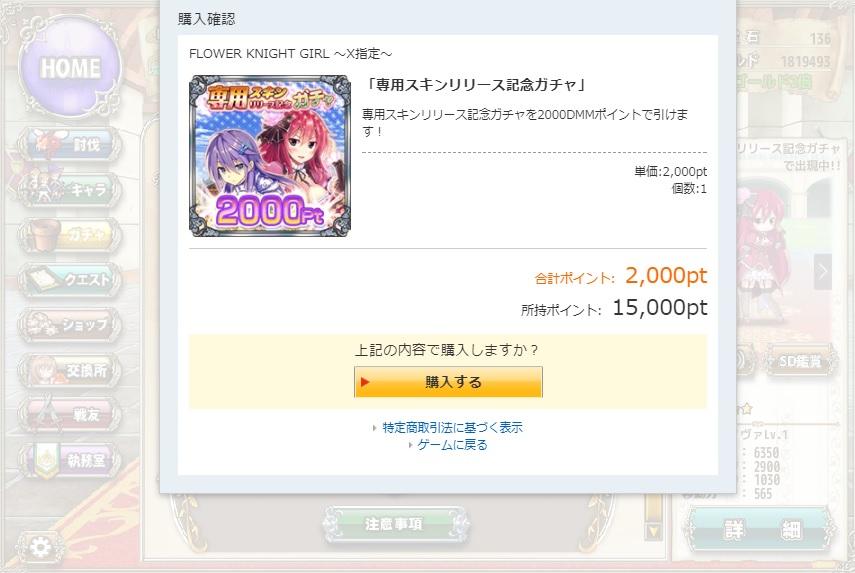This screenshot has height=573, width=855.
Task: Confirm purchase with 購入する button
Action: pos(448,382)
